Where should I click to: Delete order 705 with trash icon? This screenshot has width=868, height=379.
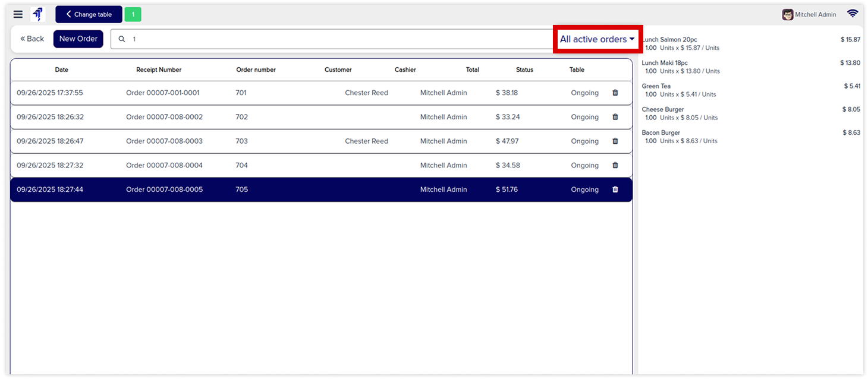point(615,190)
